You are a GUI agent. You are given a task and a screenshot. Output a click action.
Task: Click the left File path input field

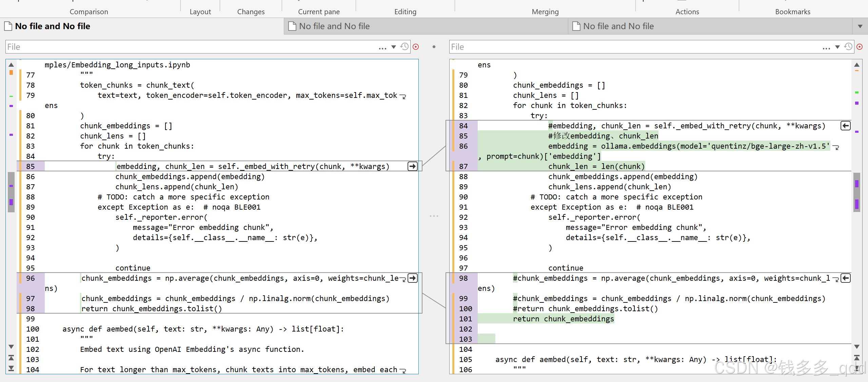[190, 47]
